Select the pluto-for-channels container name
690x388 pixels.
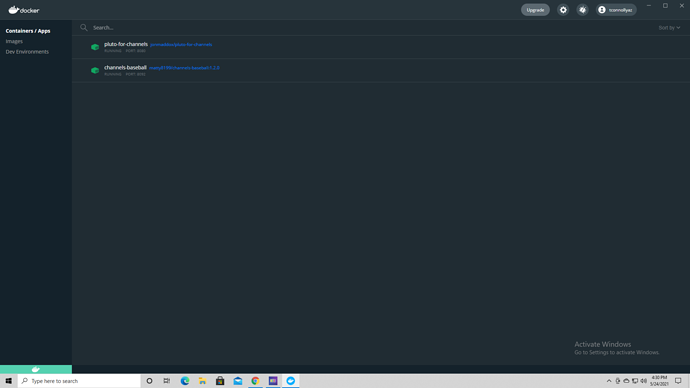126,44
